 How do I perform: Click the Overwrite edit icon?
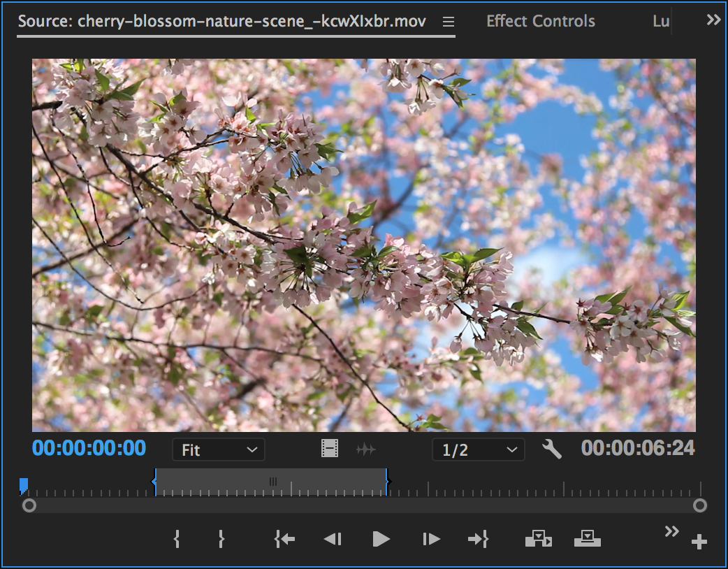tap(587, 539)
